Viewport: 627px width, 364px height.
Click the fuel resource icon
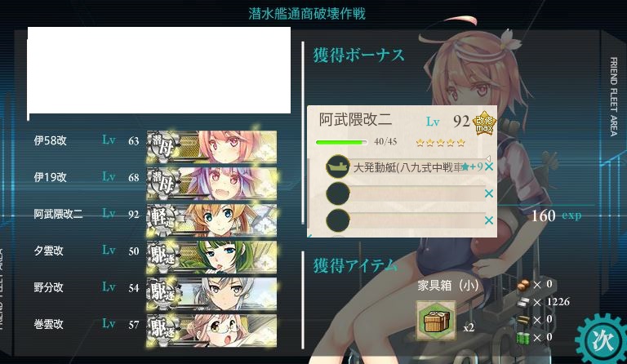pos(523,338)
